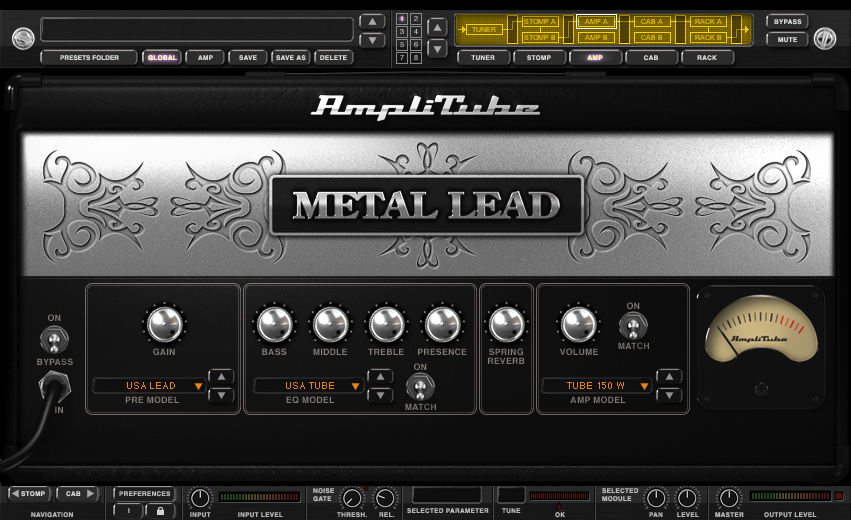This screenshot has width=851, height=520.
Task: Step to next AMP MODEL with down arrow
Action: pyautogui.click(x=669, y=395)
